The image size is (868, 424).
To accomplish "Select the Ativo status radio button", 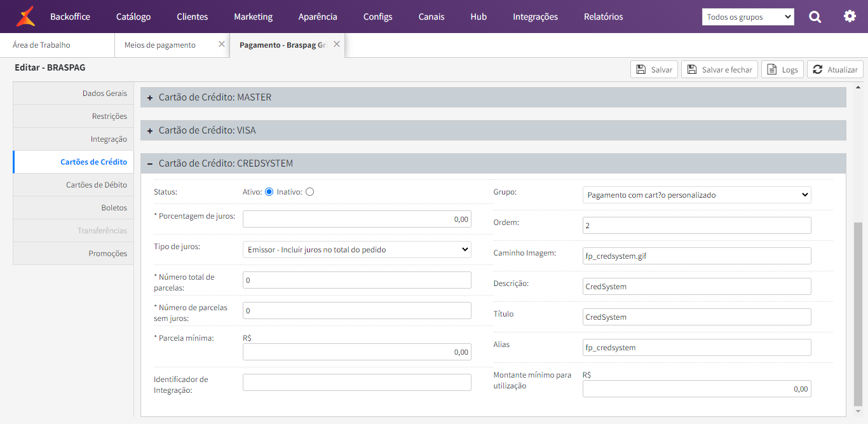I will coord(269,192).
